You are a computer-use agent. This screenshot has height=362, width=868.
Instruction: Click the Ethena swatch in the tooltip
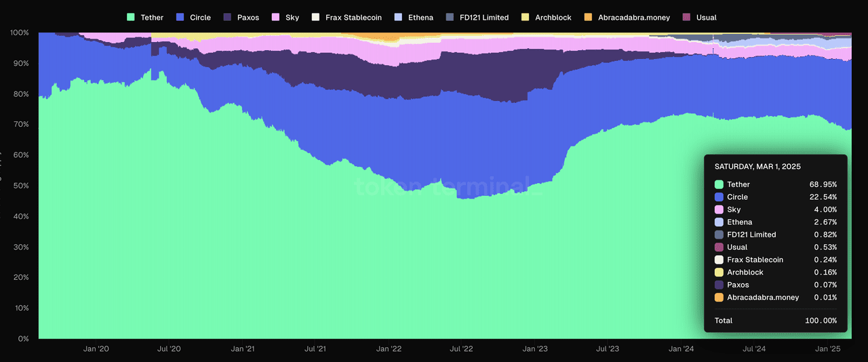tap(719, 222)
